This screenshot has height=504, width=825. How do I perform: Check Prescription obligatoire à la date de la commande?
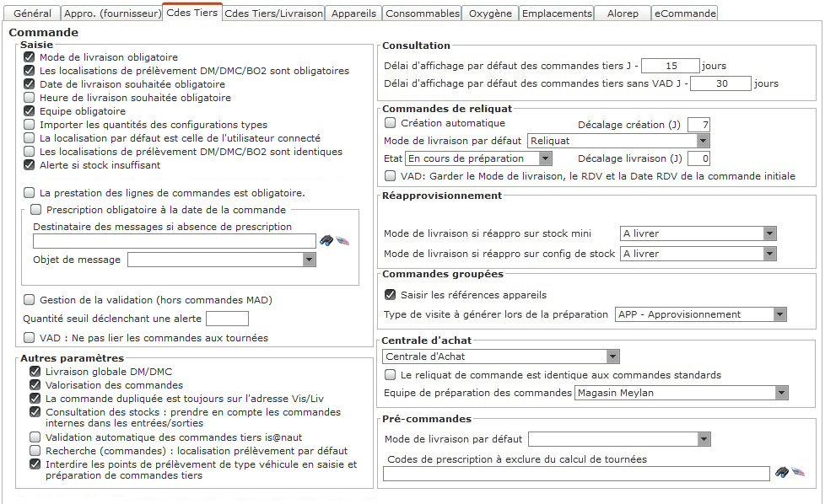[35, 210]
